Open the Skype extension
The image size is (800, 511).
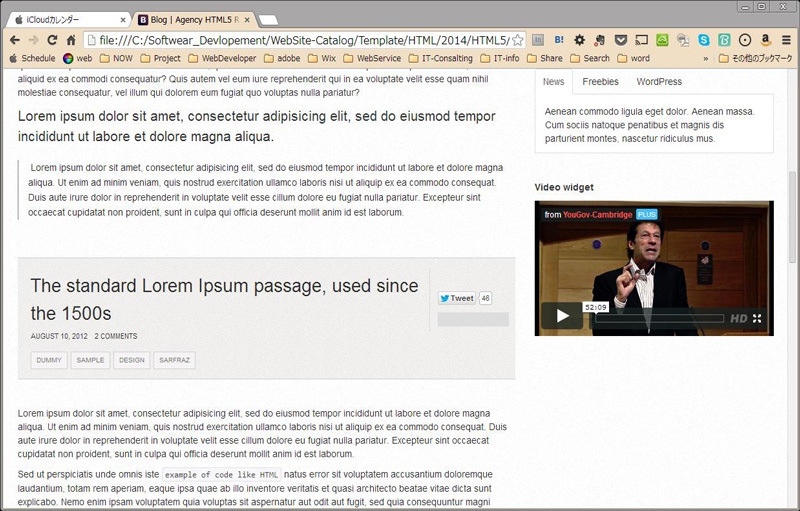[x=704, y=40]
